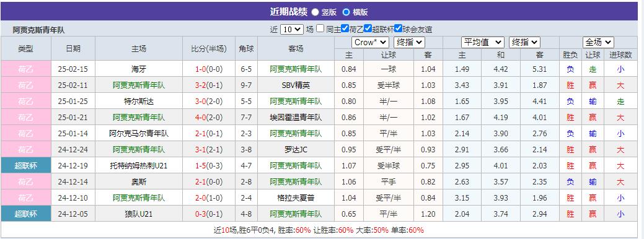Click the date 24-12-14
The image size is (644, 239).
73,181
